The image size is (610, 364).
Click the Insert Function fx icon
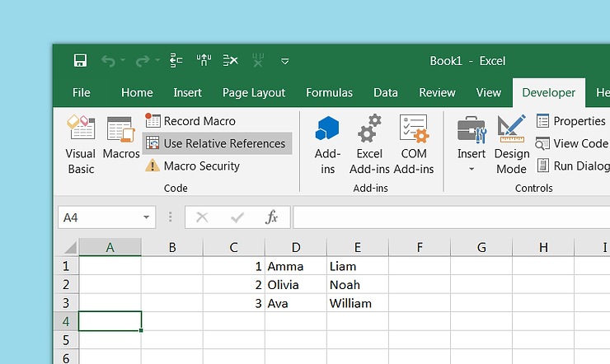tap(271, 217)
